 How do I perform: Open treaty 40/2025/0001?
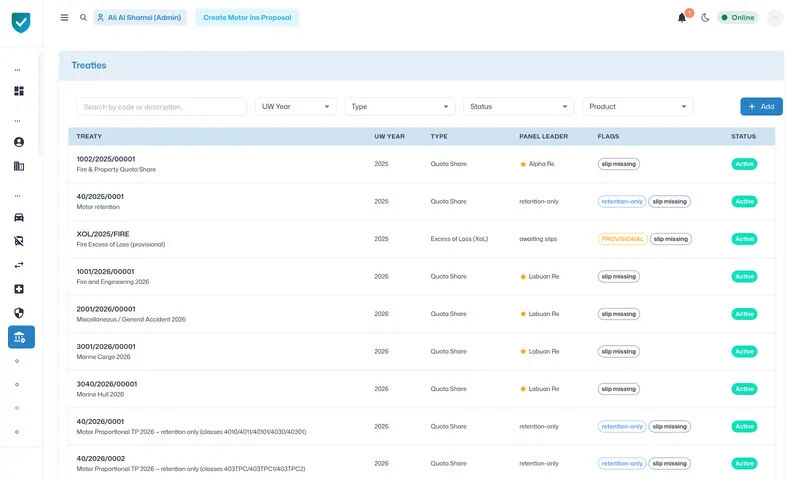coord(100,196)
